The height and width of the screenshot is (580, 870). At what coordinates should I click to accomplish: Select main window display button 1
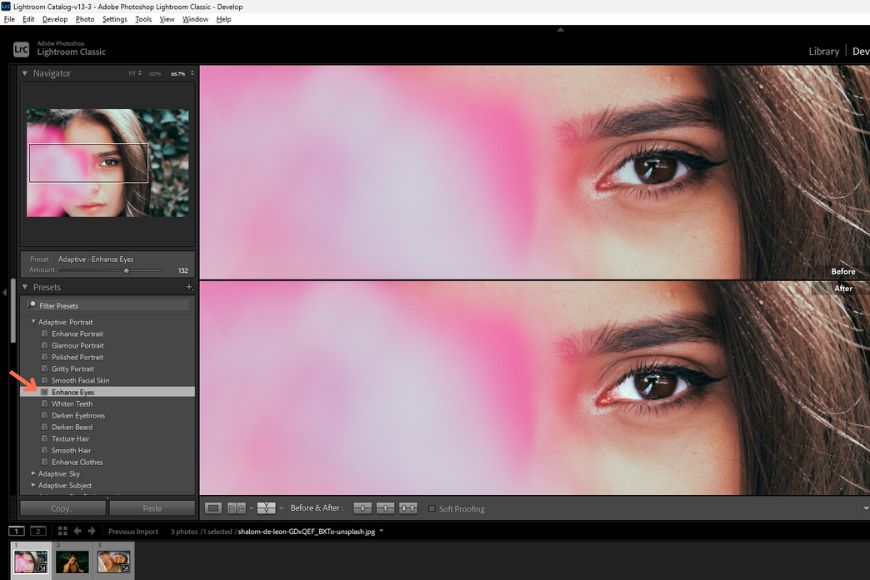click(17, 531)
